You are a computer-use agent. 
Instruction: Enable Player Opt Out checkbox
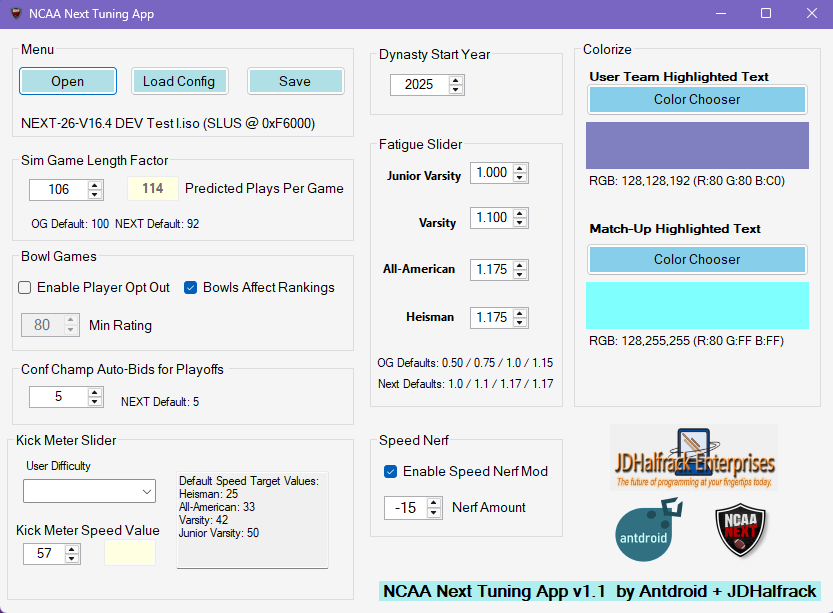25,287
